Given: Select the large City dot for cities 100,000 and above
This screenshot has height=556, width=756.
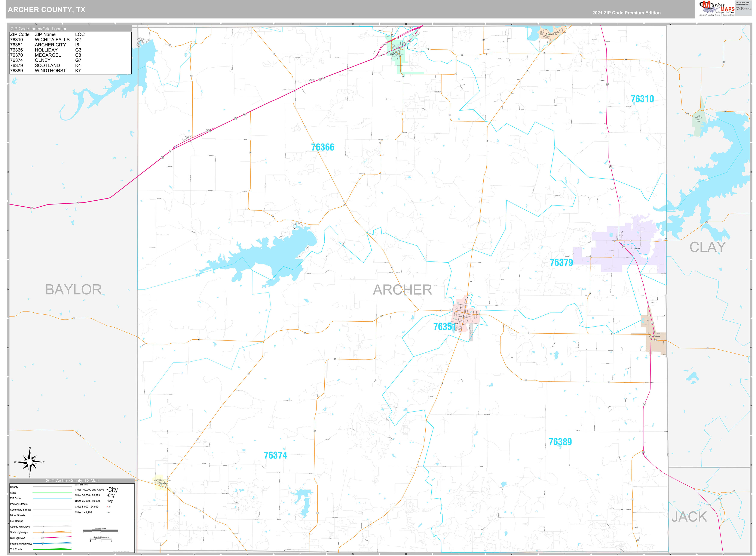Looking at the screenshot, I should pos(107,490).
